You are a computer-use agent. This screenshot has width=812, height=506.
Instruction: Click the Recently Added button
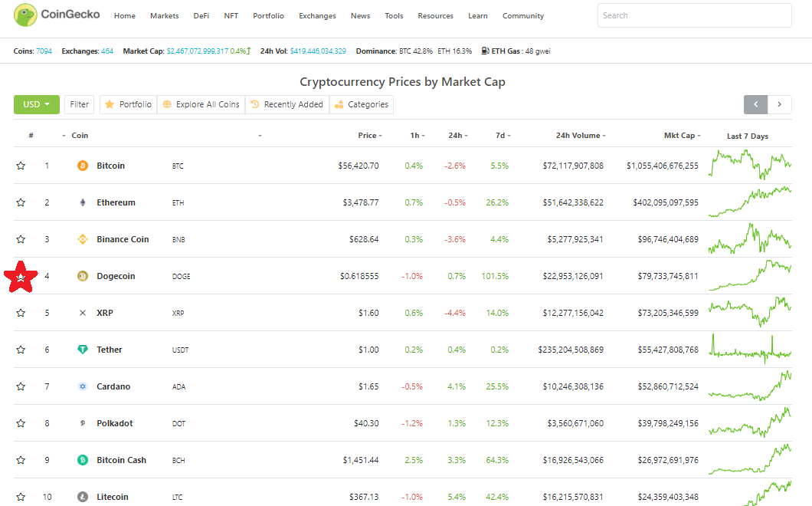287,104
